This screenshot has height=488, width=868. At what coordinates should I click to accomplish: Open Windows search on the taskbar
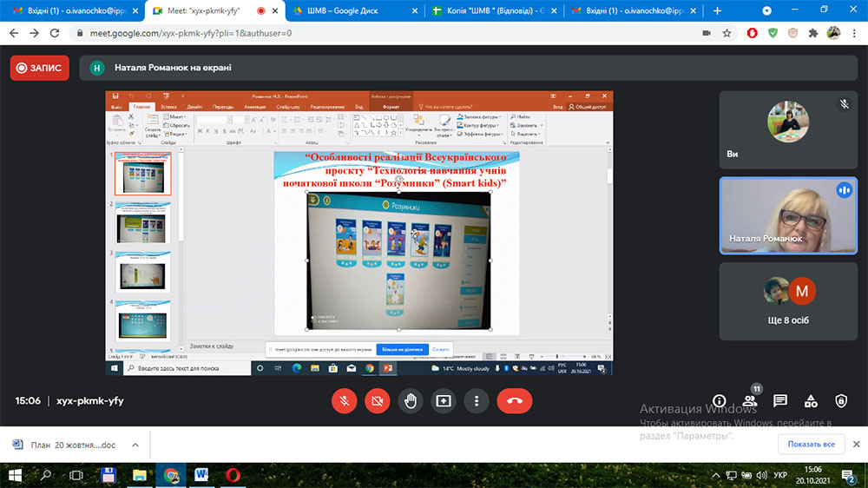click(46, 475)
